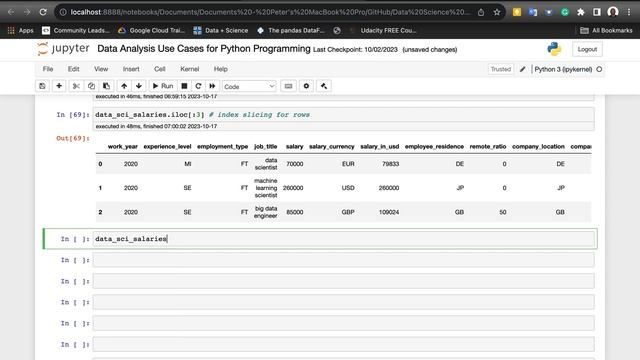Click the job_title column header
This screenshot has width=640, height=360.
click(266, 146)
